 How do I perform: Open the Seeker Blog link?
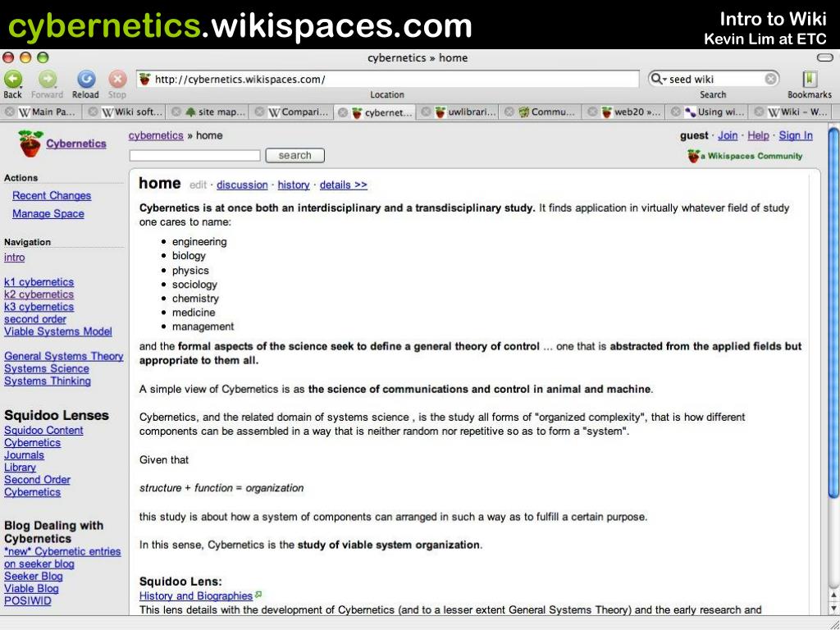(x=33, y=576)
